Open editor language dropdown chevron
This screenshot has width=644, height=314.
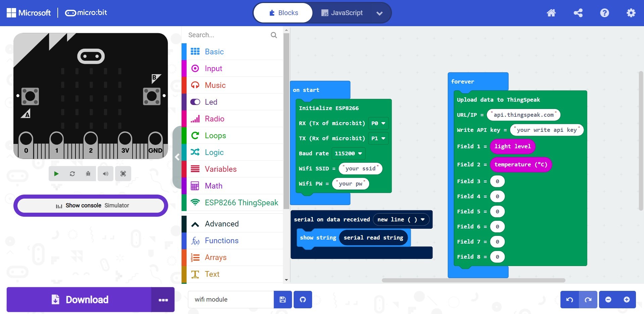380,13
